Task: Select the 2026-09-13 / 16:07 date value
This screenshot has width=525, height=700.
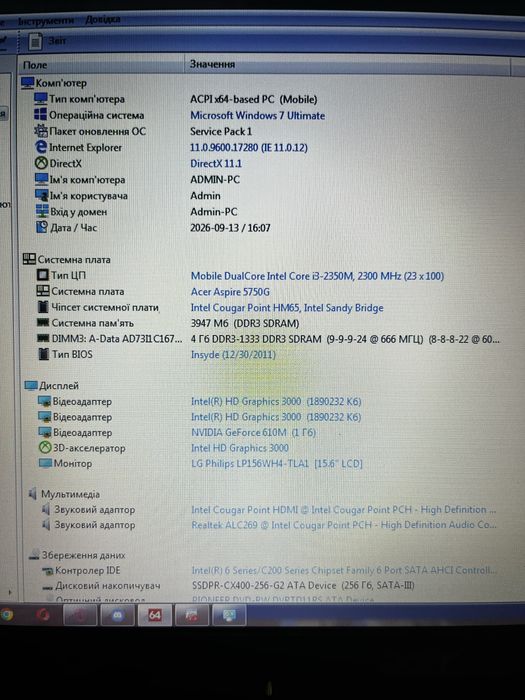Action: tap(230, 228)
